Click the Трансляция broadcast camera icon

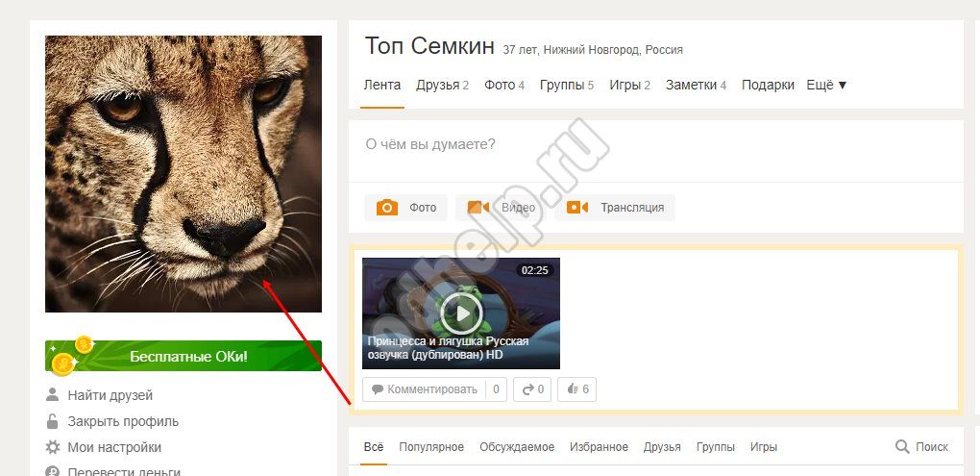click(x=576, y=207)
